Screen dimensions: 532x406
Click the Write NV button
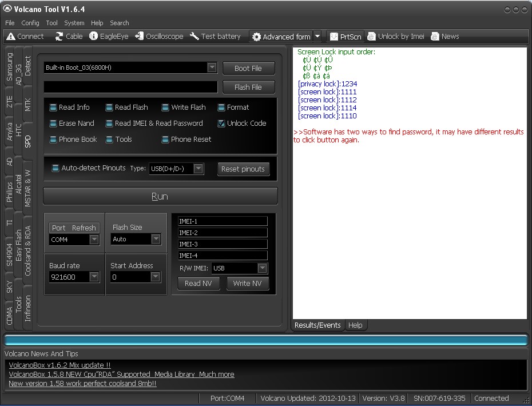click(247, 284)
